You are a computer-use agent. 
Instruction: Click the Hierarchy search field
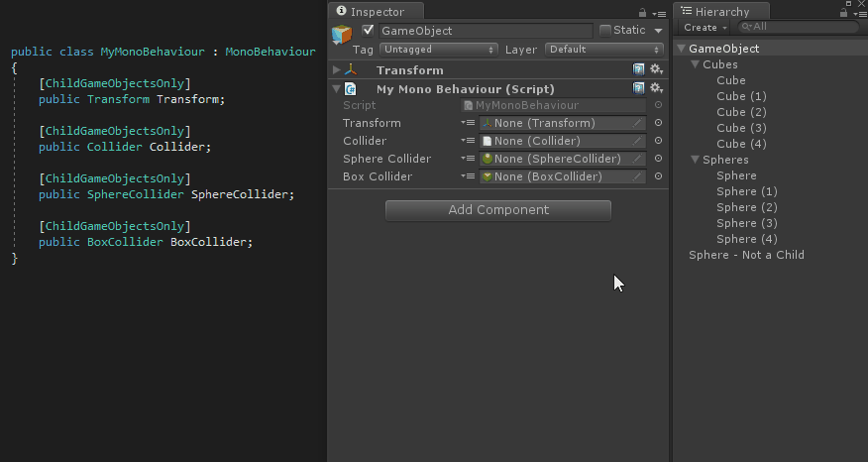coord(798,27)
